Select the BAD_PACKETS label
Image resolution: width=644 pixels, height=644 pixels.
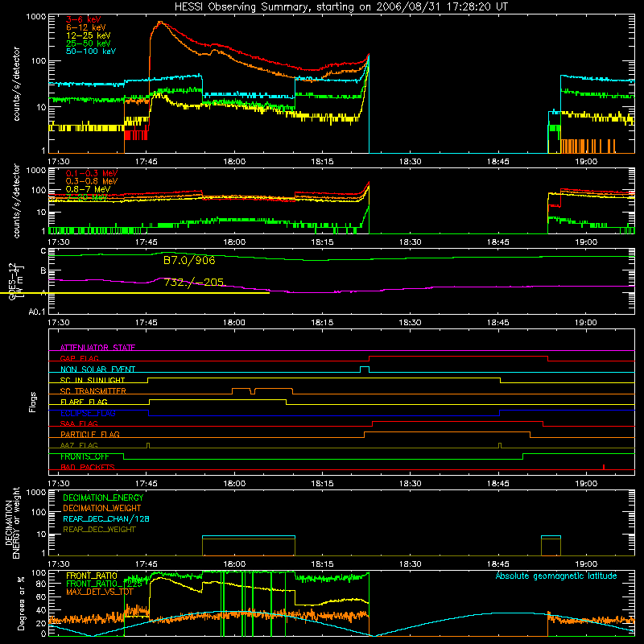(88, 467)
